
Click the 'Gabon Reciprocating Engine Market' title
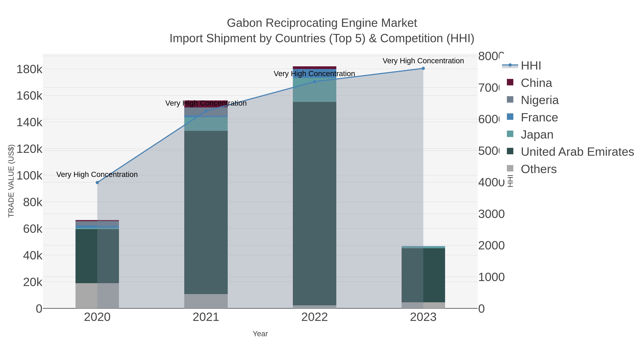point(322,23)
